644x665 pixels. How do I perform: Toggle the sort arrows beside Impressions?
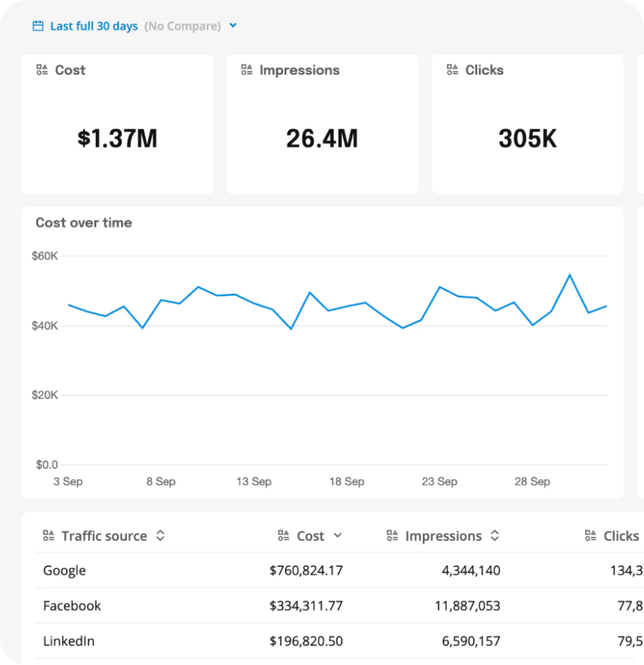click(495, 535)
